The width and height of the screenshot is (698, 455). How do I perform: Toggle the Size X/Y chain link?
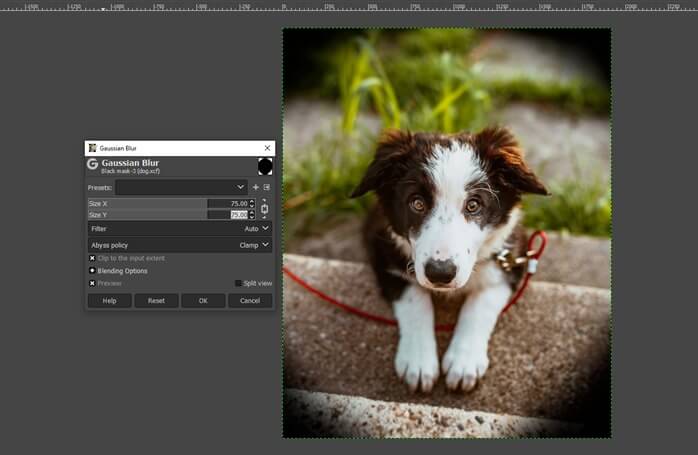(265, 209)
